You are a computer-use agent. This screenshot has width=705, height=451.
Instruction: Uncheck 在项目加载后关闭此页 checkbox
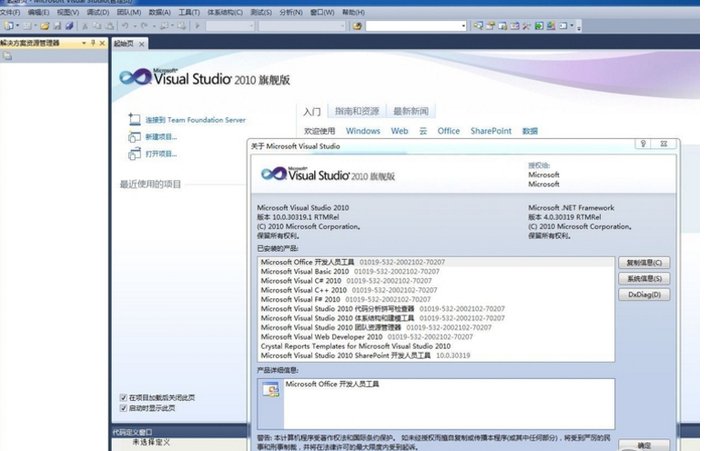(x=123, y=397)
